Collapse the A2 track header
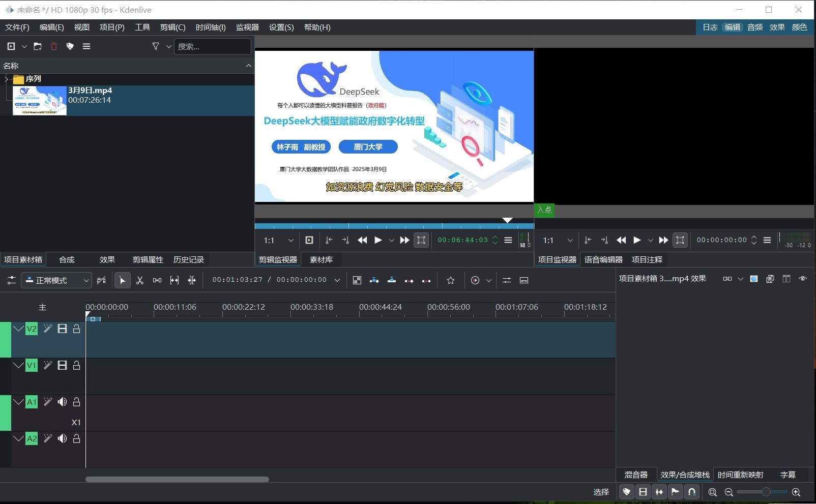Screen dimensions: 816x504 pos(18,438)
